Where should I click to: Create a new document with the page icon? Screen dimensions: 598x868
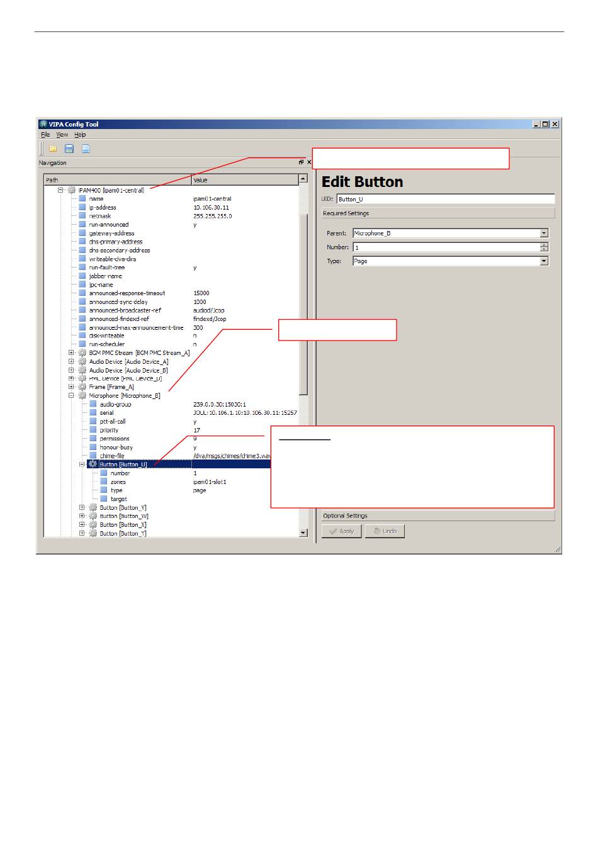point(86,149)
